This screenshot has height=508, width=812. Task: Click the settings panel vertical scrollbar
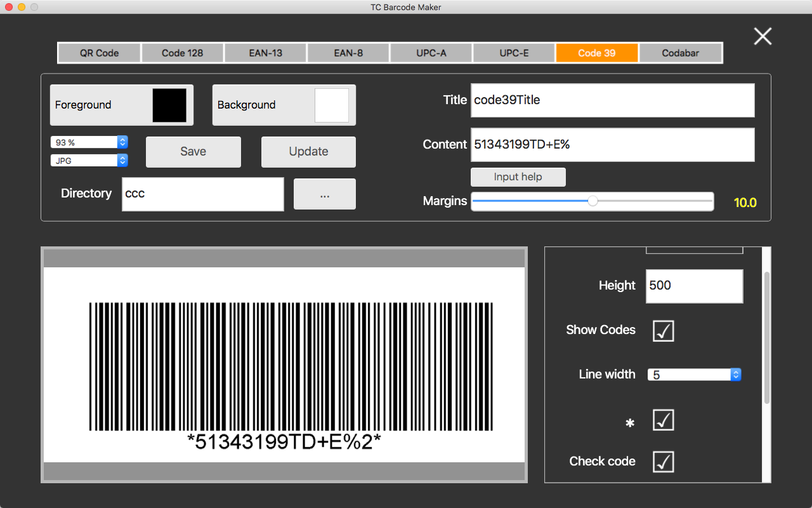[767, 337]
